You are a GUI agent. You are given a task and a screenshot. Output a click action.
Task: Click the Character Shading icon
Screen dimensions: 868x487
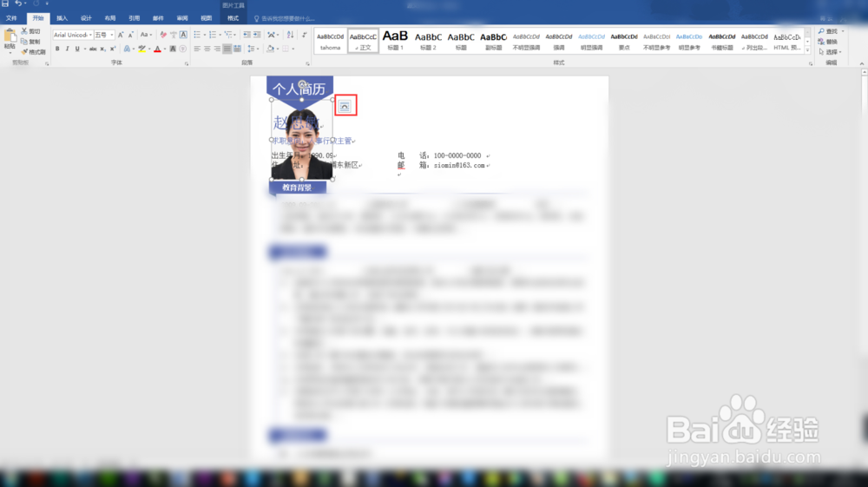pyautogui.click(x=173, y=49)
